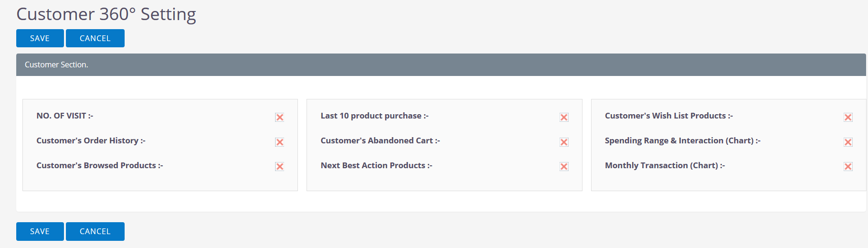Screen dimensions: 868x248
Task: Select the Monthly Transaction (Chart) label
Action: pyautogui.click(x=665, y=165)
